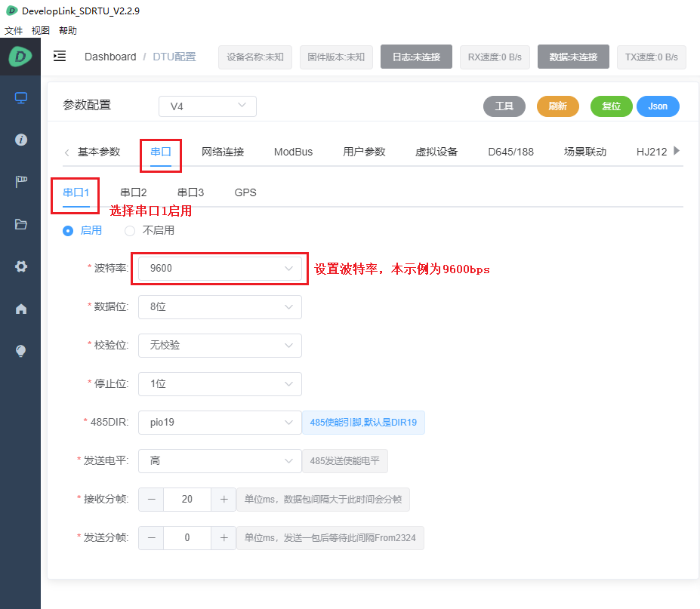Open the 停止位 1位 dropdown
This screenshot has height=609, width=700.
220,383
